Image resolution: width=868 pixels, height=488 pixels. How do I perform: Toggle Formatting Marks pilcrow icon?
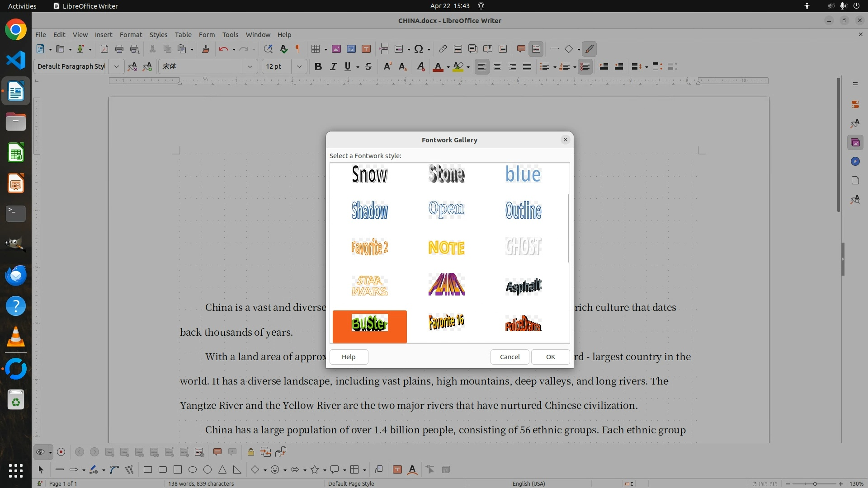[x=298, y=49]
